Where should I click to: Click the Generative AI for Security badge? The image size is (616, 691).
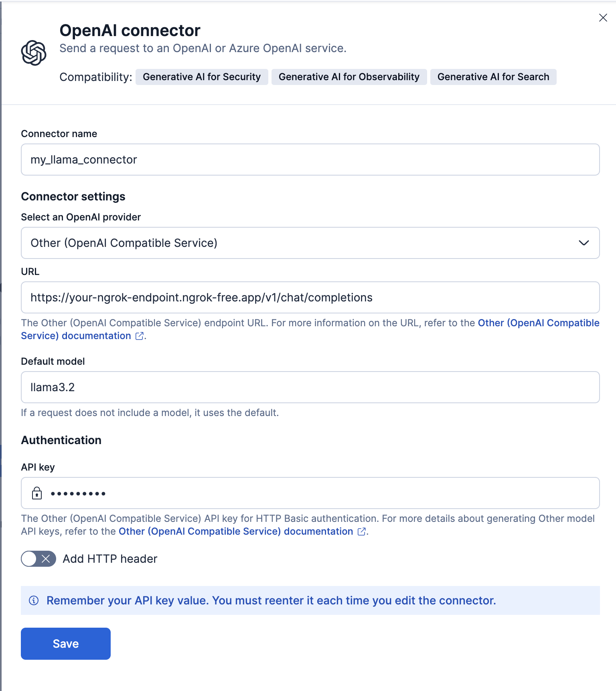[202, 77]
